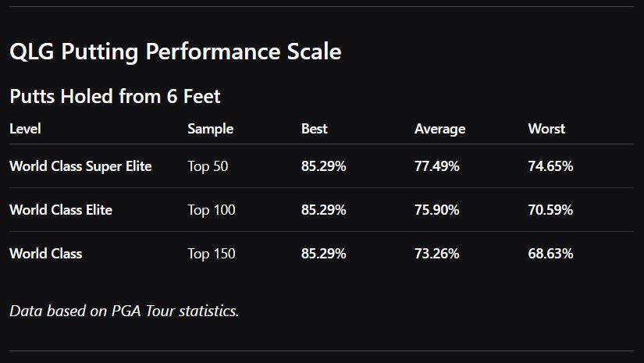Click the QLG Putting Performance Scale heading

click(175, 52)
